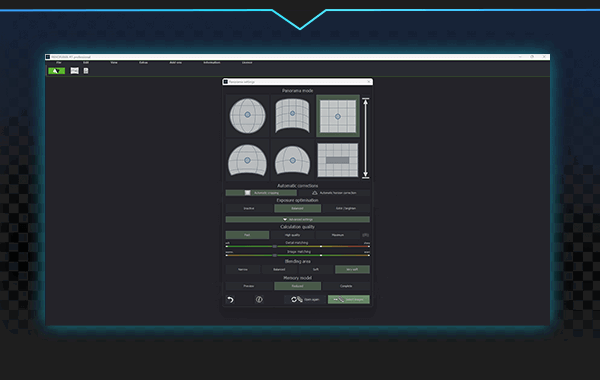Open the View menu

click(114, 62)
